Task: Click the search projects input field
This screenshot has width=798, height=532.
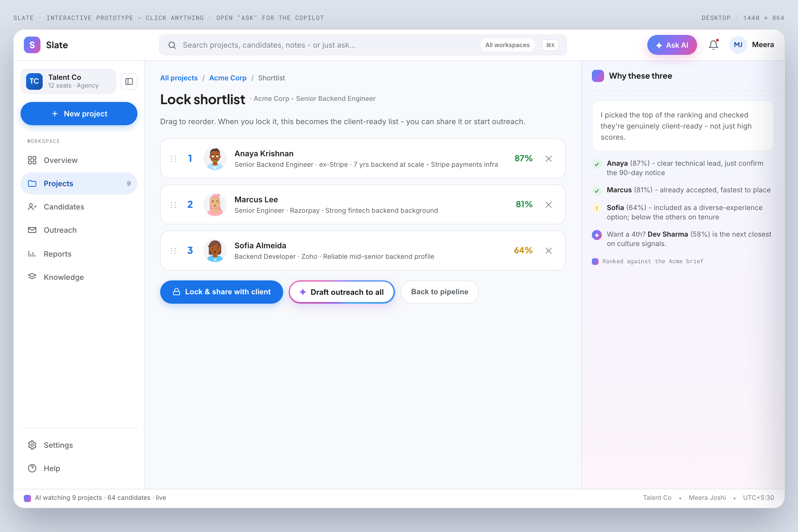Action: pyautogui.click(x=363, y=45)
